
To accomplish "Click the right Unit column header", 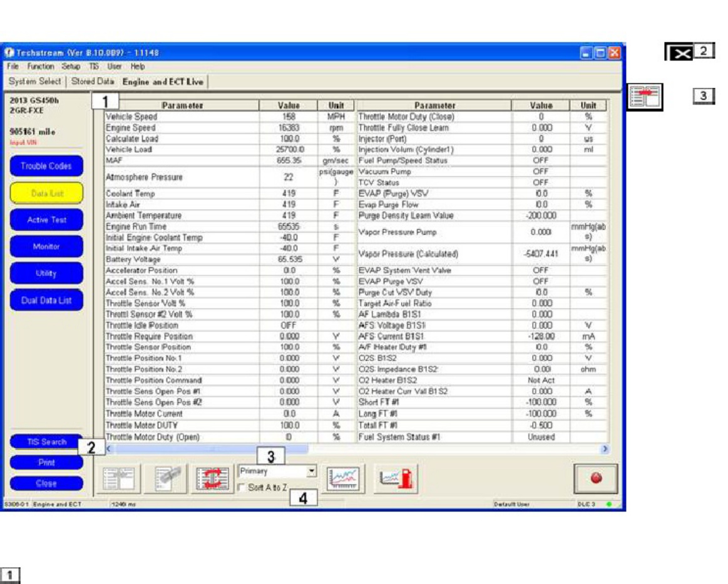I will point(588,105).
